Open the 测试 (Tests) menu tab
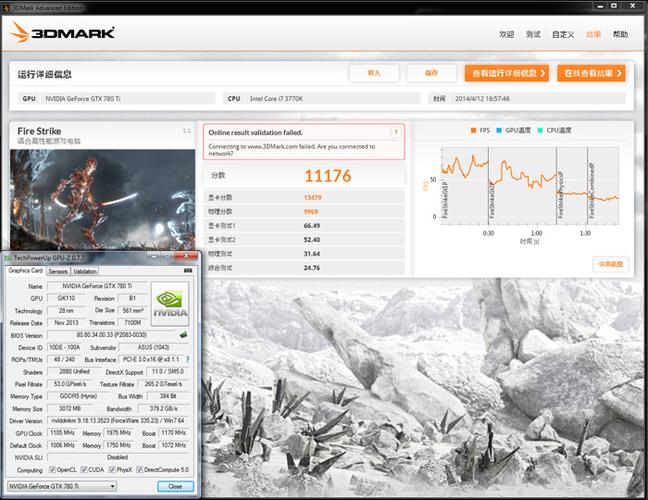Viewport: 648px width, 500px height. 533,34
